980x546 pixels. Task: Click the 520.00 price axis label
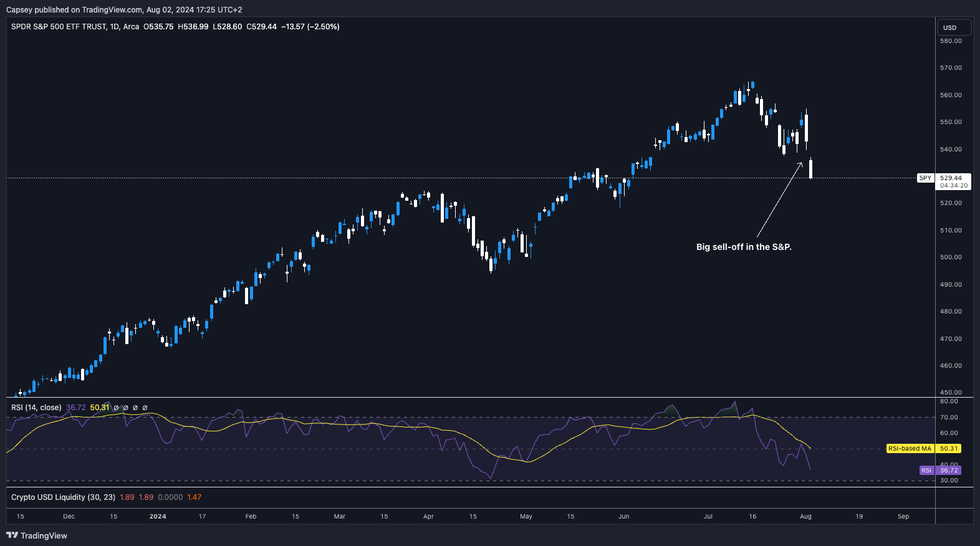pyautogui.click(x=951, y=203)
